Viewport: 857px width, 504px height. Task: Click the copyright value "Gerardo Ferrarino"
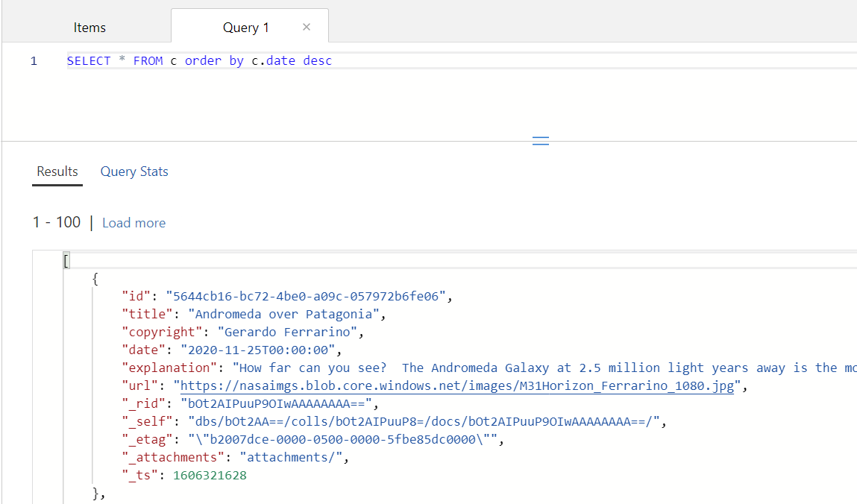click(x=287, y=332)
